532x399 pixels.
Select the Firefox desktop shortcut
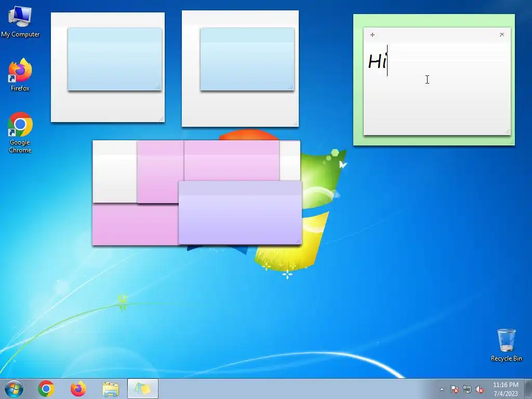click(20, 75)
